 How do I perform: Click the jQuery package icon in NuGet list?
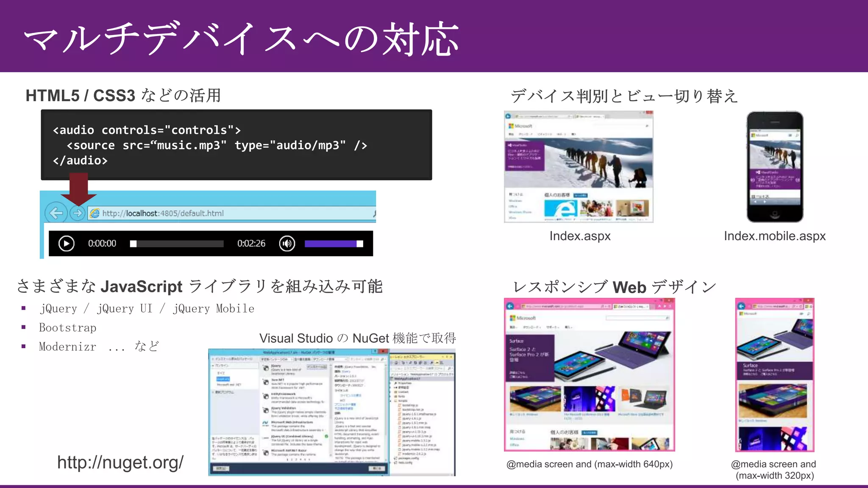pyautogui.click(x=266, y=368)
